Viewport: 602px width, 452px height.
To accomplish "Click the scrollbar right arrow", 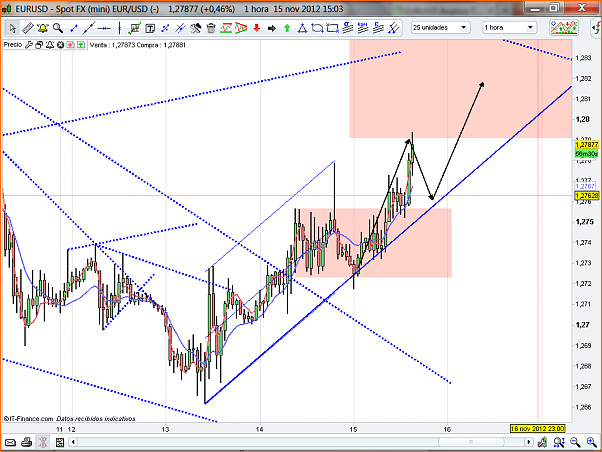I will point(529,442).
